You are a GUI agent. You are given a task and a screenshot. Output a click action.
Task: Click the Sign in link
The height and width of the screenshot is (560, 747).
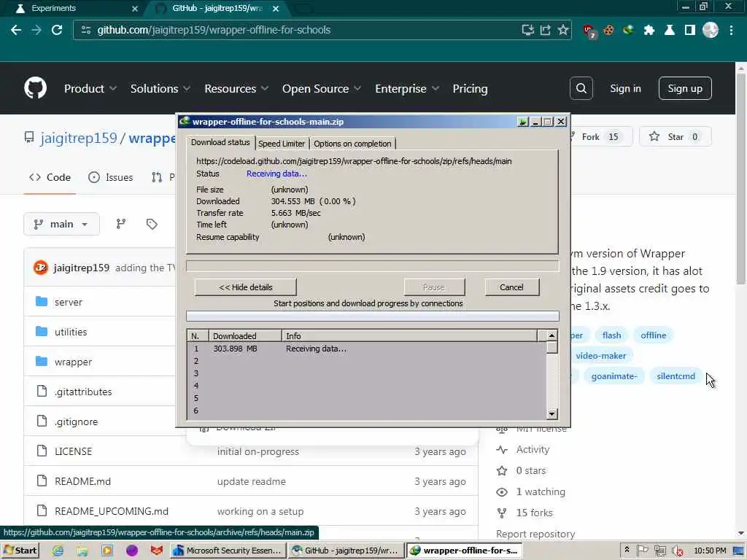click(625, 88)
